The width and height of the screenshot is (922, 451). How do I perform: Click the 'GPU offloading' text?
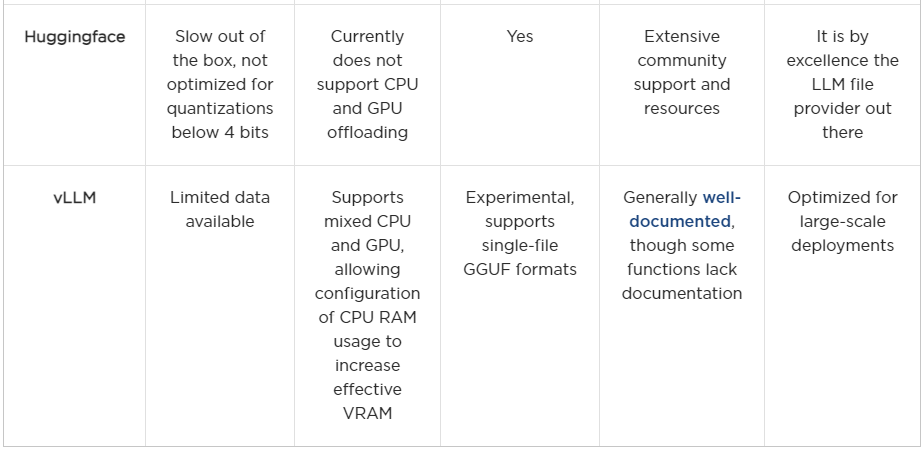coord(367,132)
